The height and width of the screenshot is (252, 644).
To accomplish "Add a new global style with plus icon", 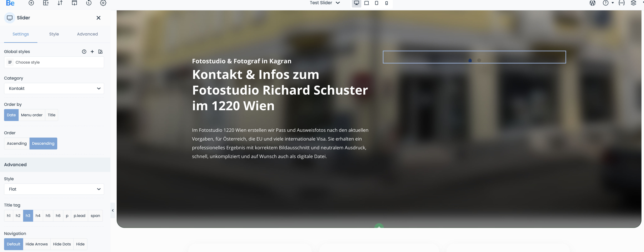I will pyautogui.click(x=92, y=51).
